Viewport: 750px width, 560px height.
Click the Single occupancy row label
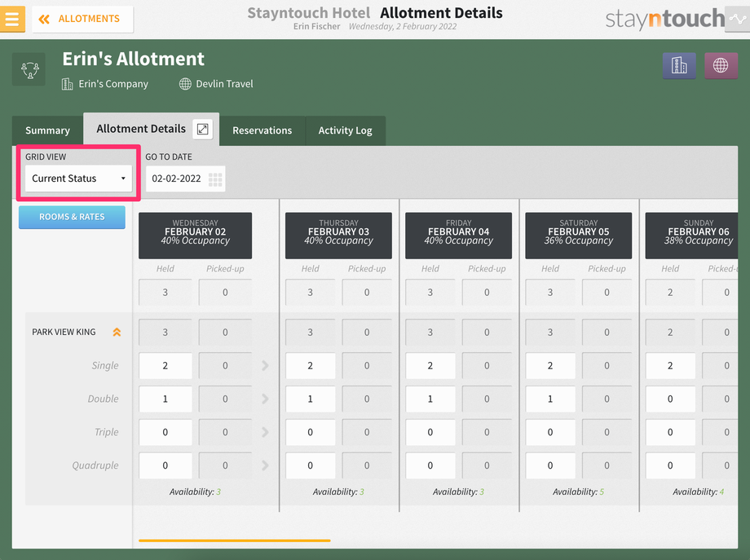pos(105,366)
